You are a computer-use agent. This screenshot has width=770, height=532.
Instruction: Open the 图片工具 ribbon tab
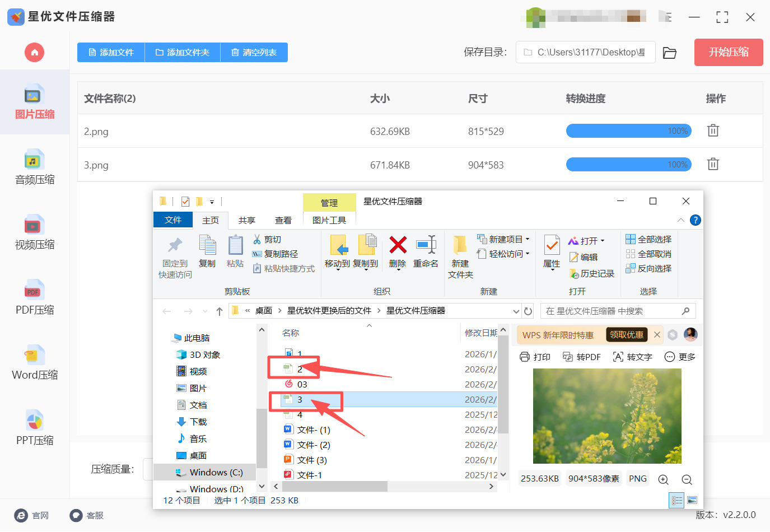point(329,221)
